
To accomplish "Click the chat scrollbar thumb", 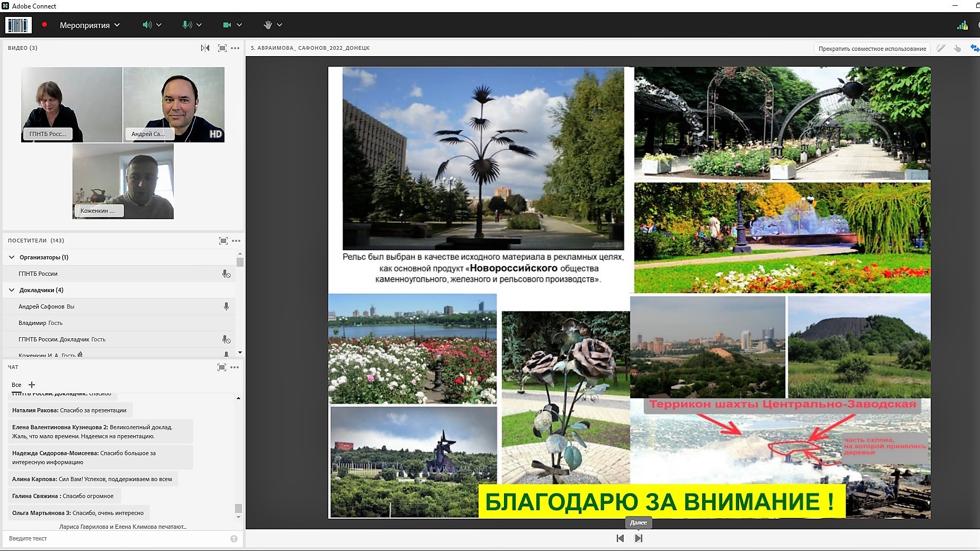I will 238,508.
